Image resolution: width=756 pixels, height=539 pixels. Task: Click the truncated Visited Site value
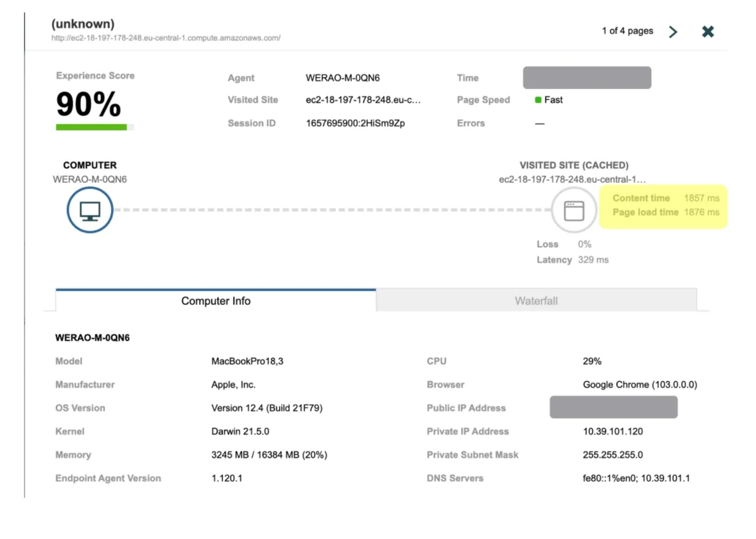coord(363,100)
